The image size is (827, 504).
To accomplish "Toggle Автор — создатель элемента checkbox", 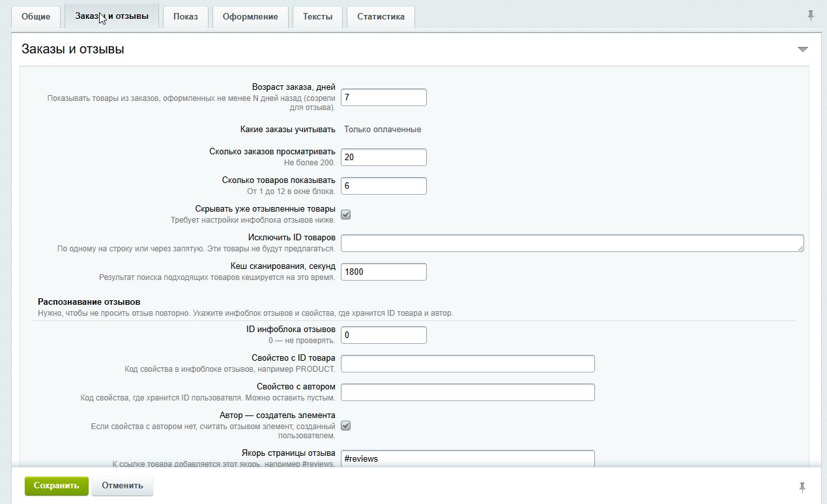I will (346, 425).
